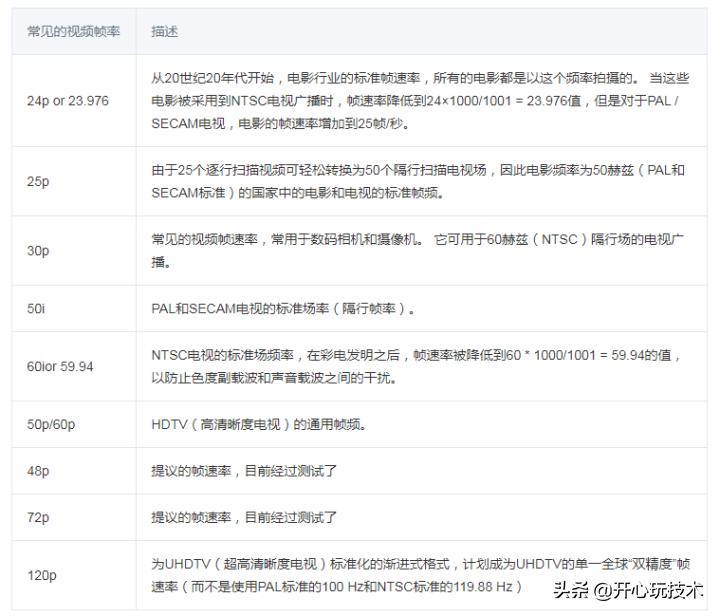Screen dimensions: 720x616
Task: Click the description starting 常见的视频帧速率,常用于数码相机
Action: pos(417,251)
